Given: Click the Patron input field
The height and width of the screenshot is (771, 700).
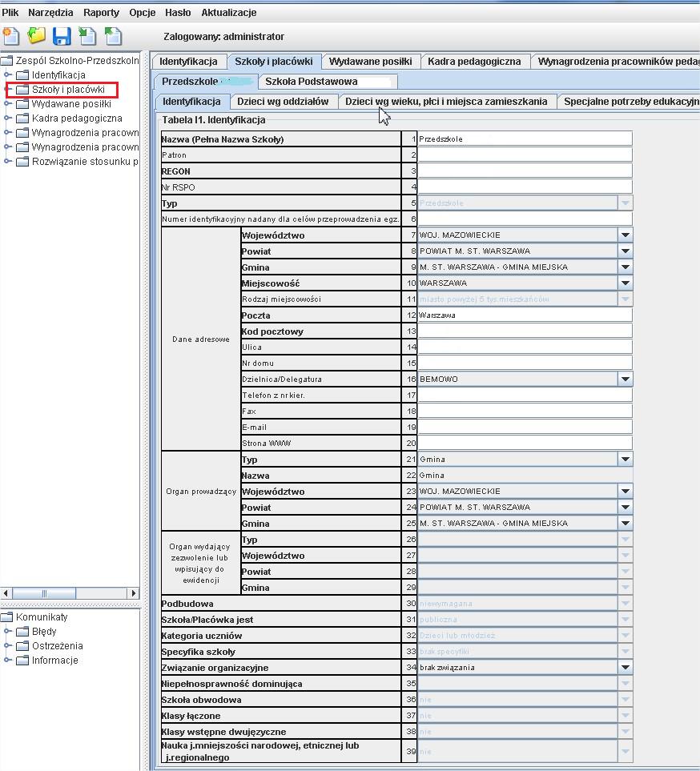Looking at the screenshot, I should [525, 155].
